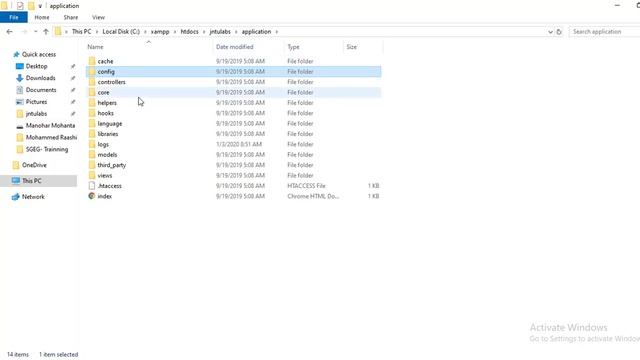Click the logs date 1/3/2020 8:51 AM
Screen dimensions: 640x360
239,144
